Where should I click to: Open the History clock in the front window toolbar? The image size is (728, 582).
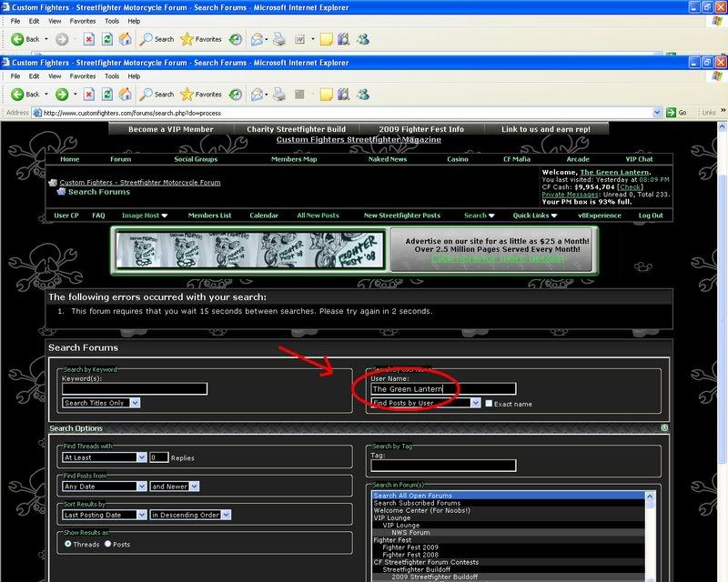point(236,95)
